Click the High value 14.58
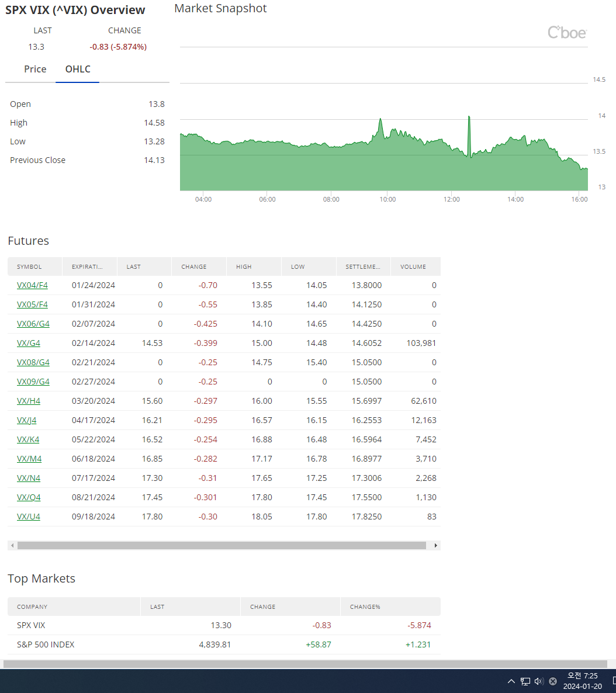This screenshot has height=693, width=616. click(x=154, y=123)
